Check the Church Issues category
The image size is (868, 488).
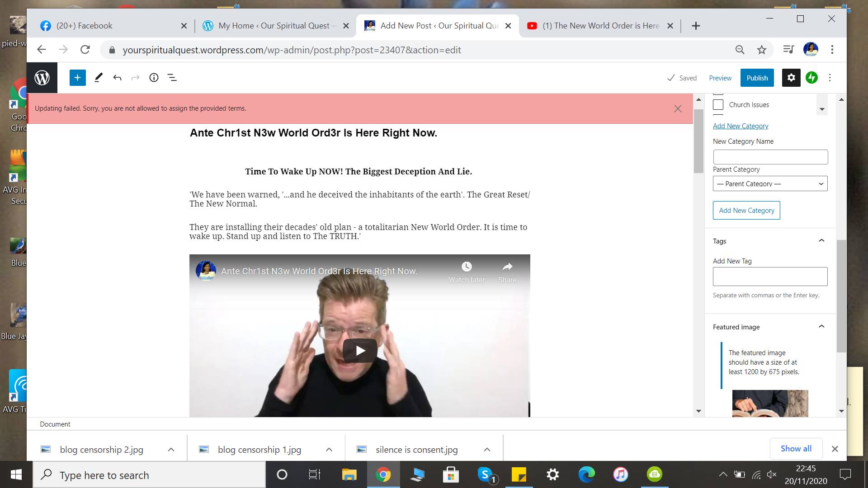click(718, 105)
